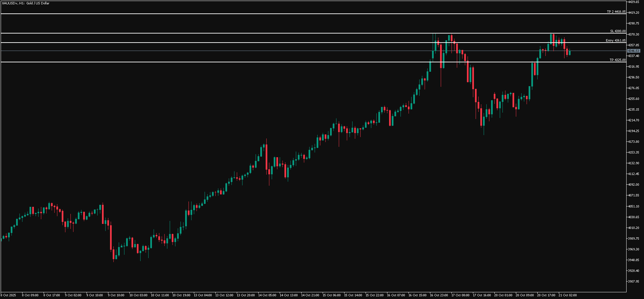Viewport: 644px width, 299px height.
Task: Click the 17 Oct 16:00 time label
Action: [482, 295]
